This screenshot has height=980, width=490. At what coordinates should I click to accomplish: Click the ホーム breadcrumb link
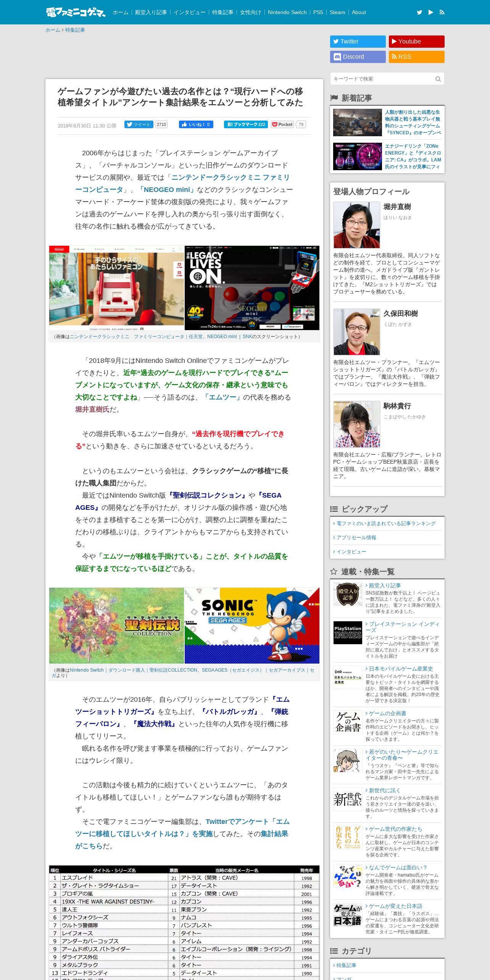click(x=53, y=30)
